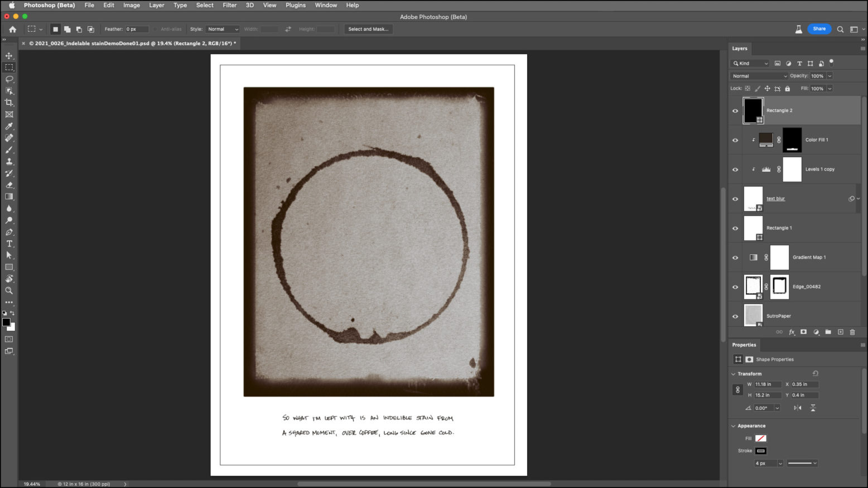Click the Stroke color swatch
The height and width of the screenshot is (488, 868).
(761, 451)
